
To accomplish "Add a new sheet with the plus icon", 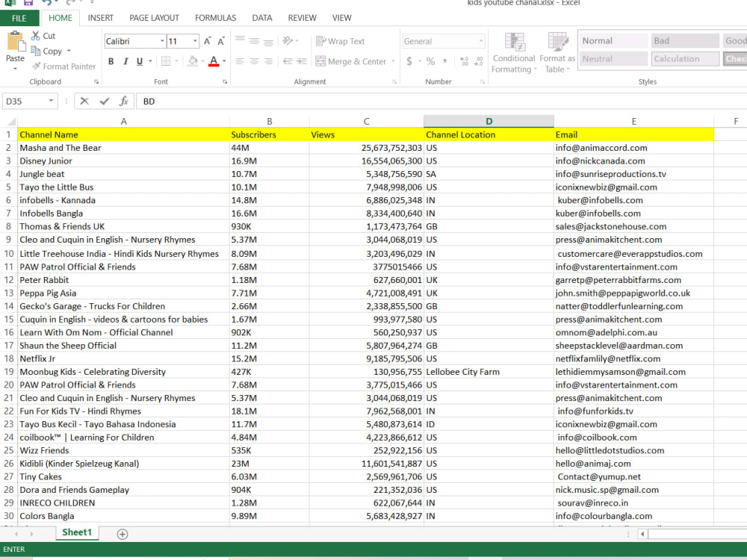I will 123,535.
